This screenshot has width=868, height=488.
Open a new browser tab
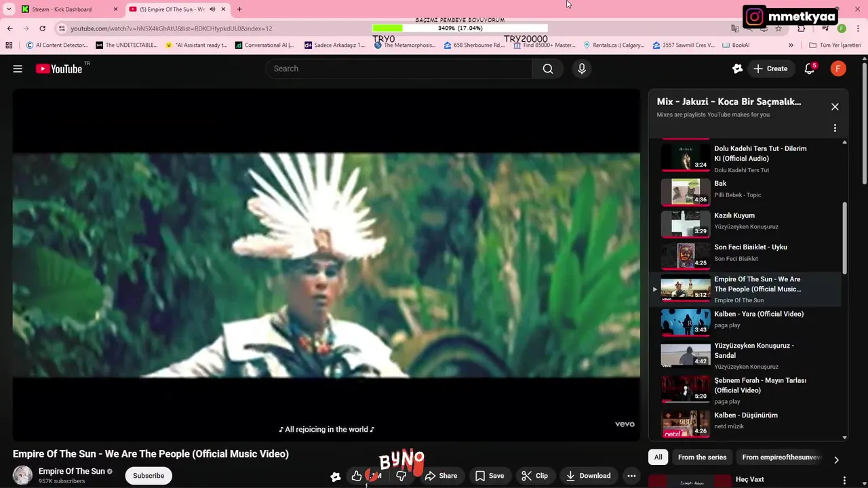(x=239, y=9)
